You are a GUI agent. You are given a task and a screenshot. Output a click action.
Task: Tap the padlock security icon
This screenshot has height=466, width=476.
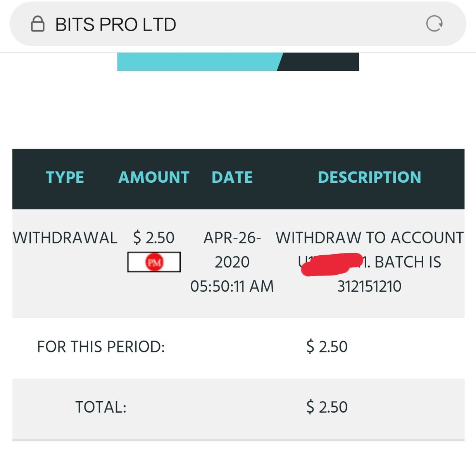click(38, 24)
